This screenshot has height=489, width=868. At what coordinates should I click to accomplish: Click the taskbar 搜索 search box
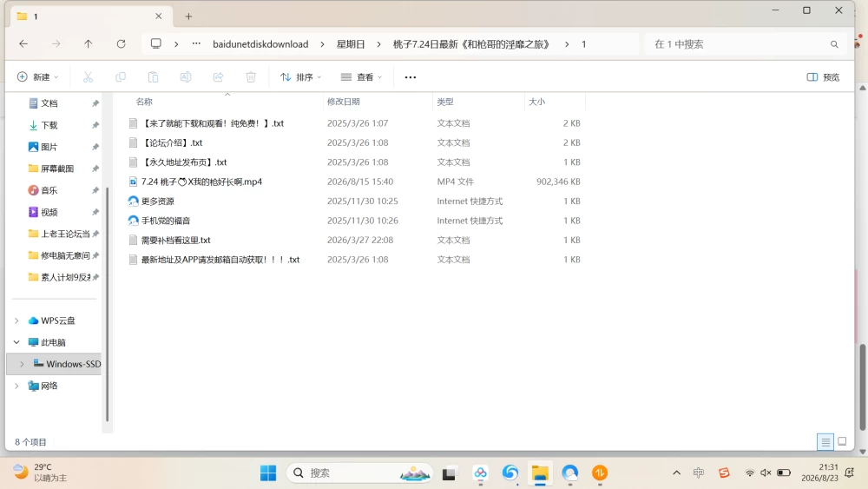click(360, 473)
